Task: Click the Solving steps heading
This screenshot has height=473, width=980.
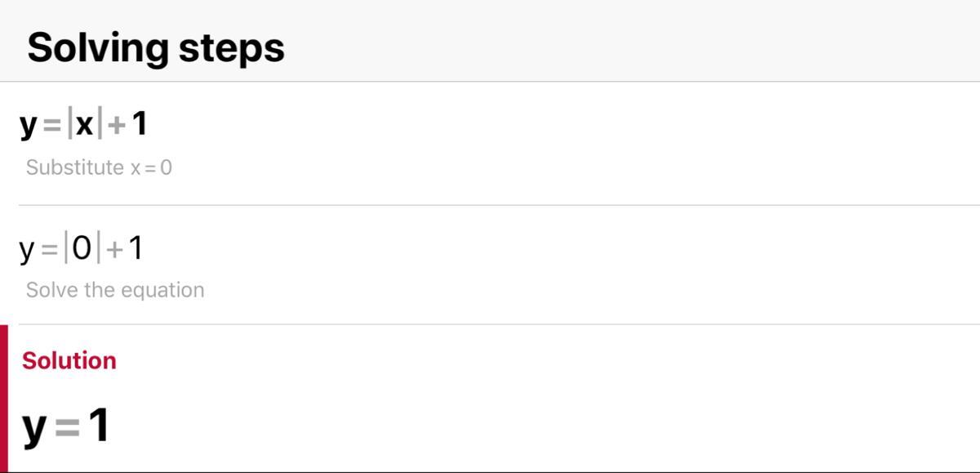Action: (155, 47)
